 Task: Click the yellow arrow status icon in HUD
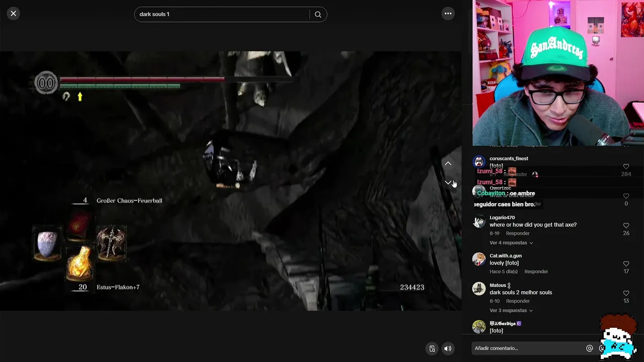click(79, 97)
